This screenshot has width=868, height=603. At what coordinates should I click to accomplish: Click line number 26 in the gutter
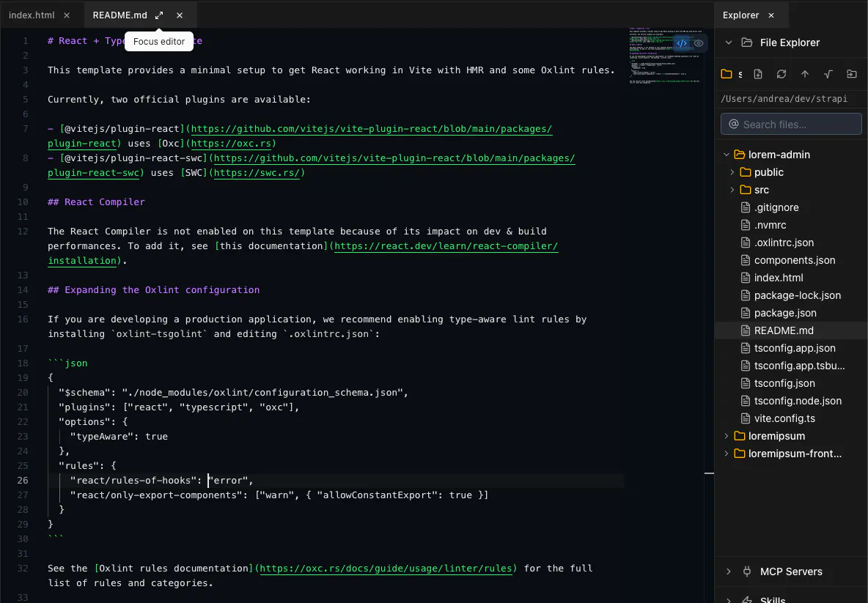click(x=23, y=481)
